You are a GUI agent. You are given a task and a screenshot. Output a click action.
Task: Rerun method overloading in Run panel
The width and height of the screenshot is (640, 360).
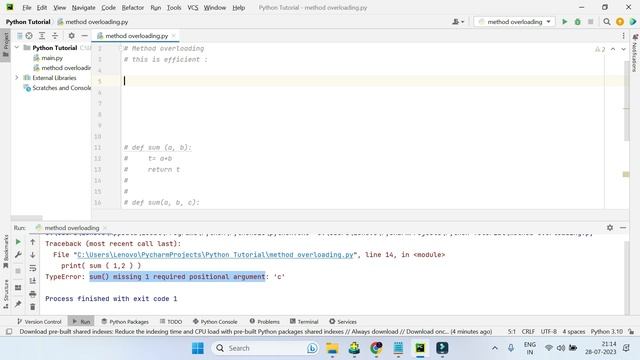[18, 242]
